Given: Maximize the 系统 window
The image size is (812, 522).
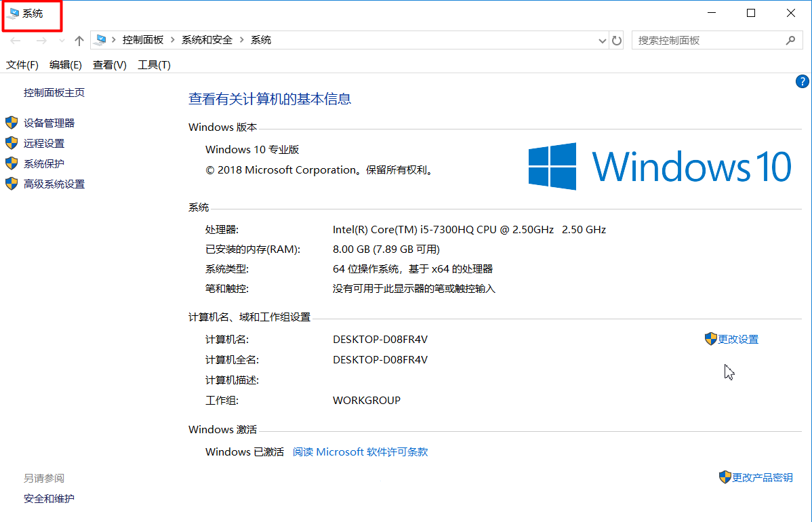Looking at the screenshot, I should (x=751, y=13).
